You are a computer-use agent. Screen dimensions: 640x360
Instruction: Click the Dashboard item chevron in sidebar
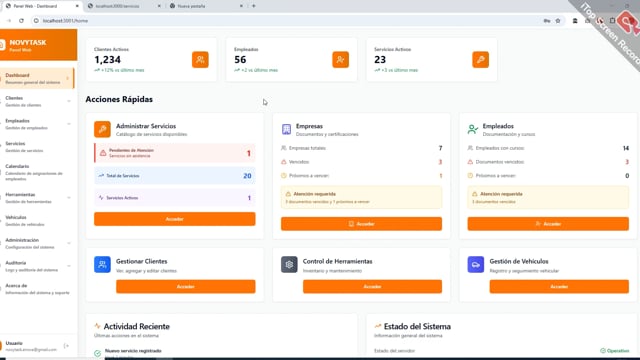point(68,78)
